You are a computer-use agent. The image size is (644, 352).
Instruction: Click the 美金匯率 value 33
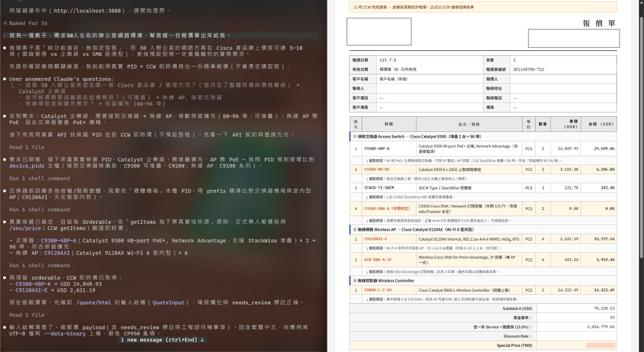click(x=613, y=317)
